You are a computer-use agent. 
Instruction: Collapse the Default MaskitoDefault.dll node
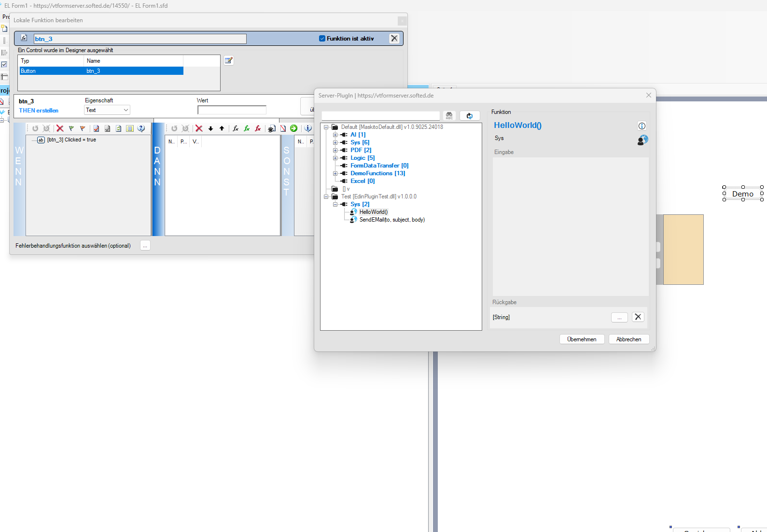(x=326, y=127)
